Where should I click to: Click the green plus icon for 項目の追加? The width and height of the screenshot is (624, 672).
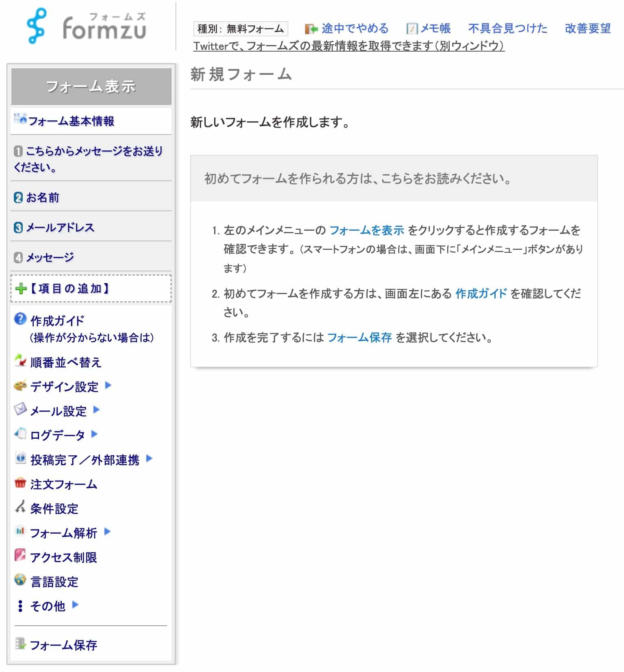(21, 289)
